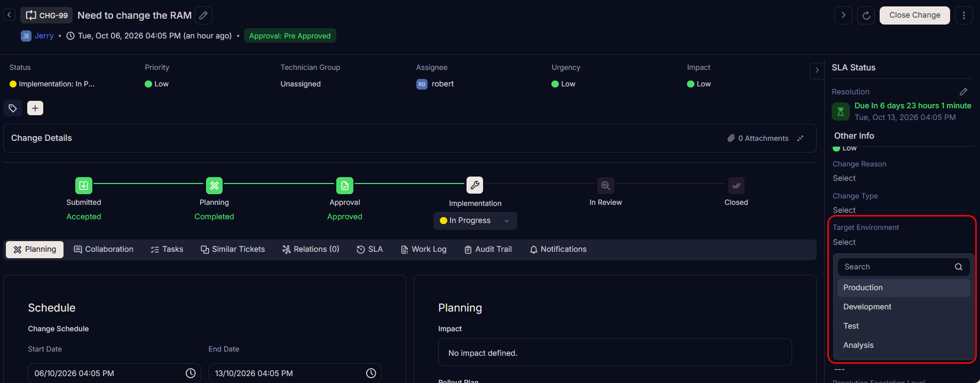Switch to the Planning tab
This screenshot has height=383, width=980.
35,249
